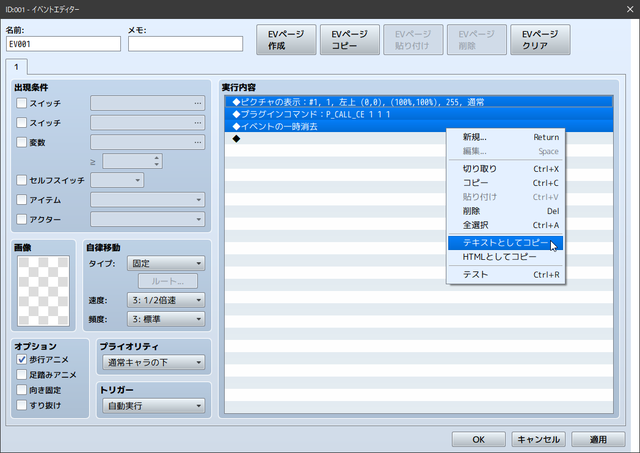Open the アクター selection dropdown
This screenshot has width=640, height=453.
(x=148, y=219)
